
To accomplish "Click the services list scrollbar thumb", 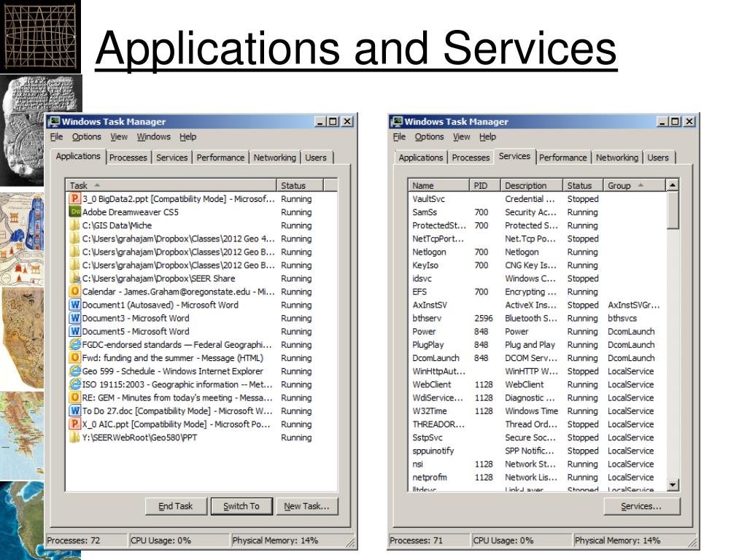I will [x=672, y=210].
